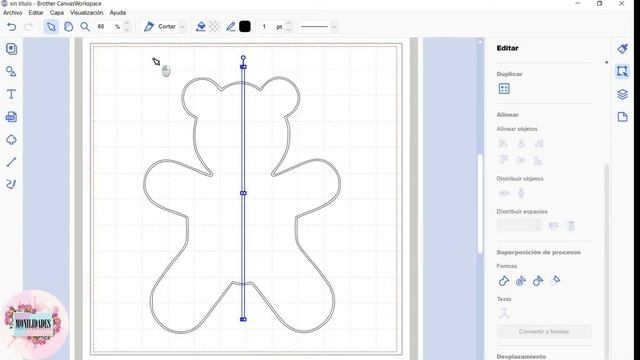Click the canvas vertical scrollbar thumb
640x360 pixels.
click(x=480, y=203)
